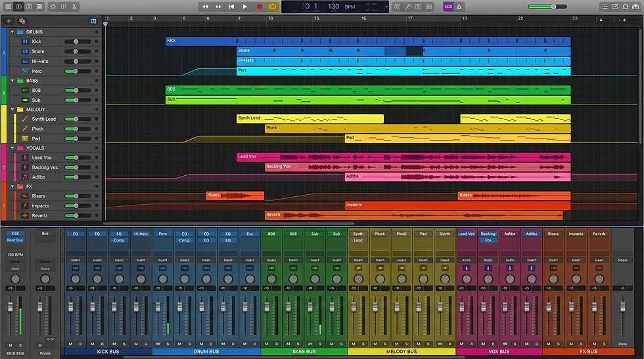Select the MELOOY BUS tab

(x=402, y=352)
